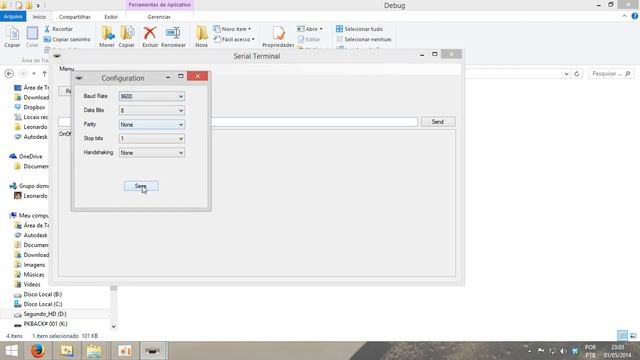Open the Fácil acesso dropdown
Image resolution: width=640 pixels, height=360 pixels.
point(234,39)
